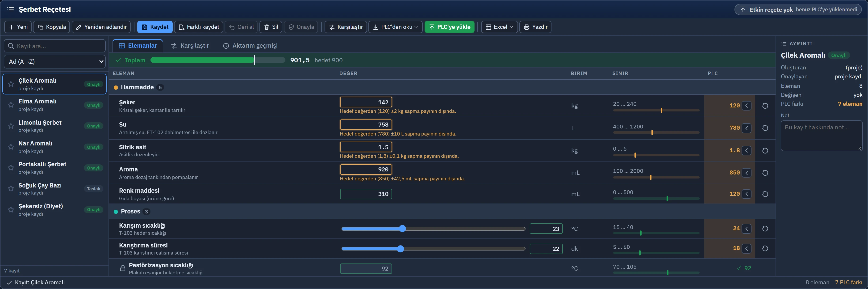Apply PLC value 24 to Karışım sıcaklığı
Screen dimensions: 868x289
[746, 229]
